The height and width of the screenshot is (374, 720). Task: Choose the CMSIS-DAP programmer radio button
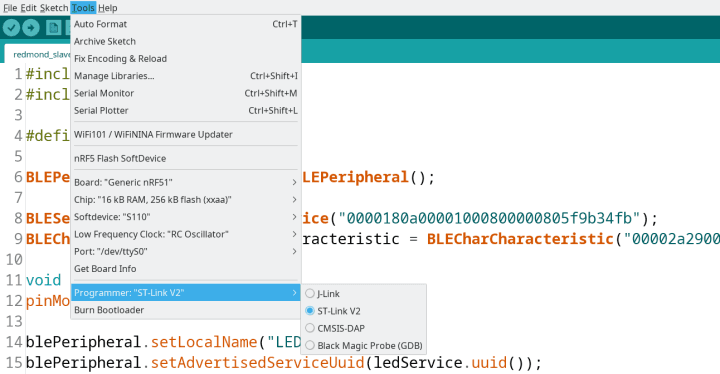pyautogui.click(x=310, y=328)
